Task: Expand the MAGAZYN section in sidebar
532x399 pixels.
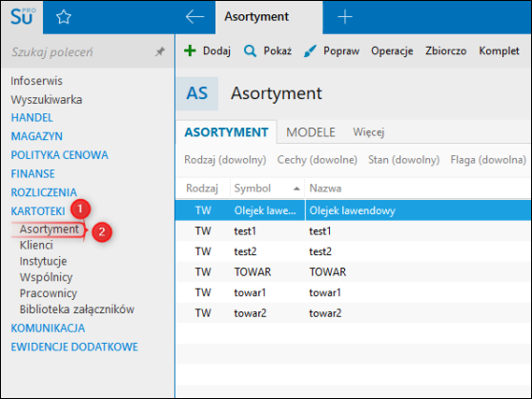Action: pos(36,136)
